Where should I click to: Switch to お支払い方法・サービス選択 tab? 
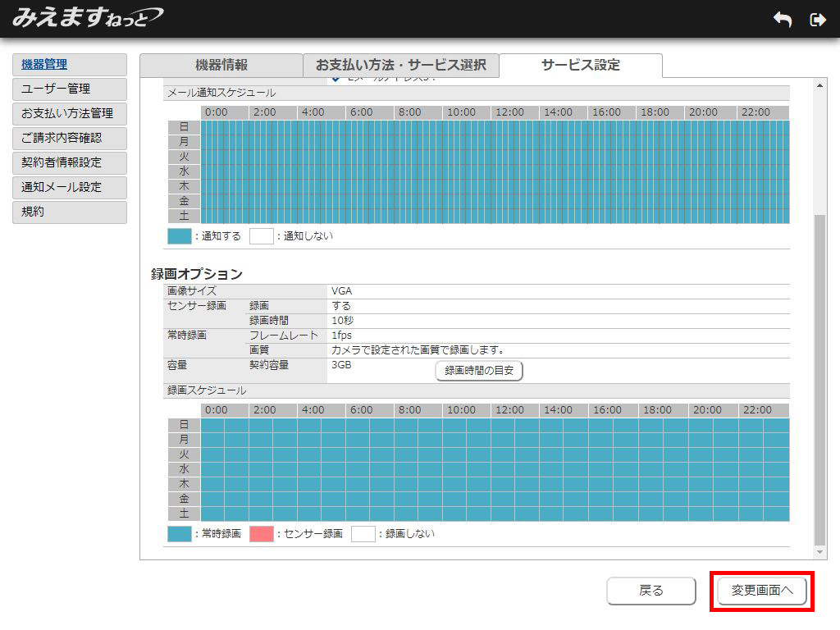[400, 66]
